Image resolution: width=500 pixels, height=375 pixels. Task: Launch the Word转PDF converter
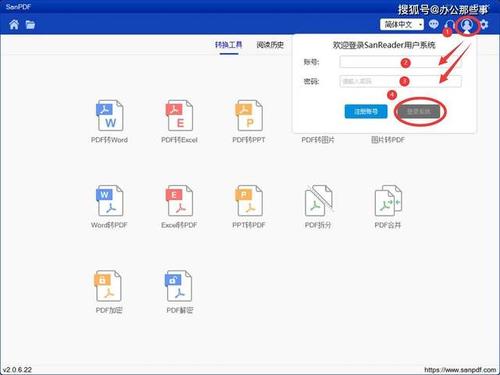pos(110,206)
